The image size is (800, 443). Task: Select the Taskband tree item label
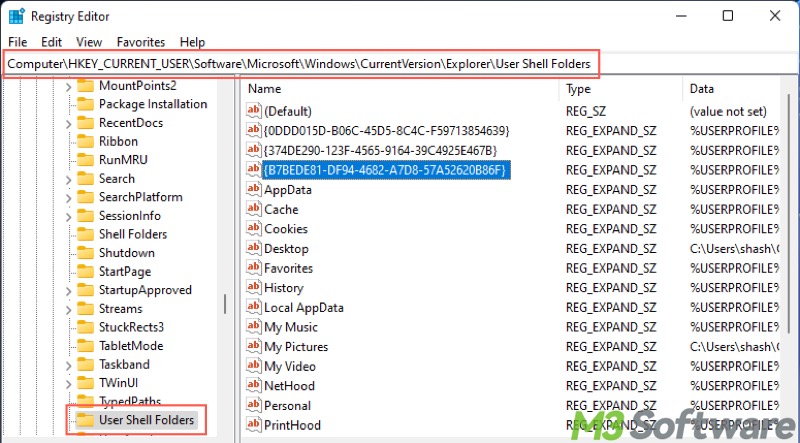point(124,364)
